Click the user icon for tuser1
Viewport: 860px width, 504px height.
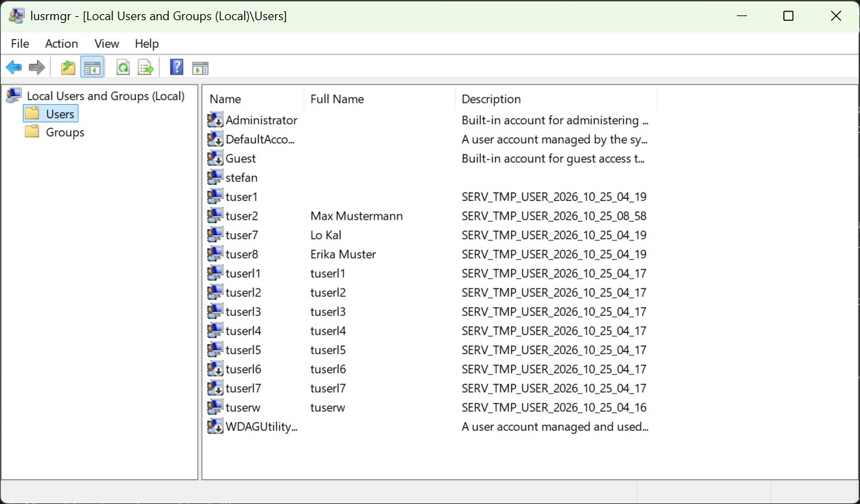[x=215, y=197]
